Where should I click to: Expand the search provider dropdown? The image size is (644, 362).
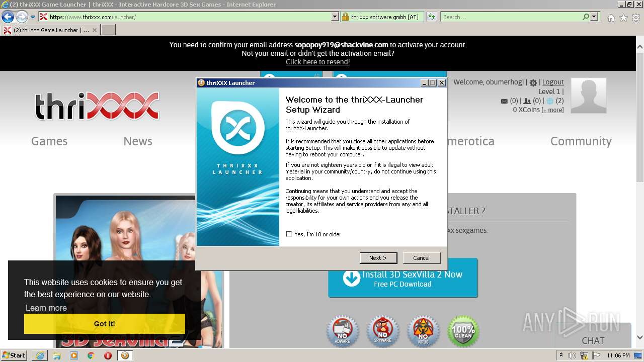595,17
